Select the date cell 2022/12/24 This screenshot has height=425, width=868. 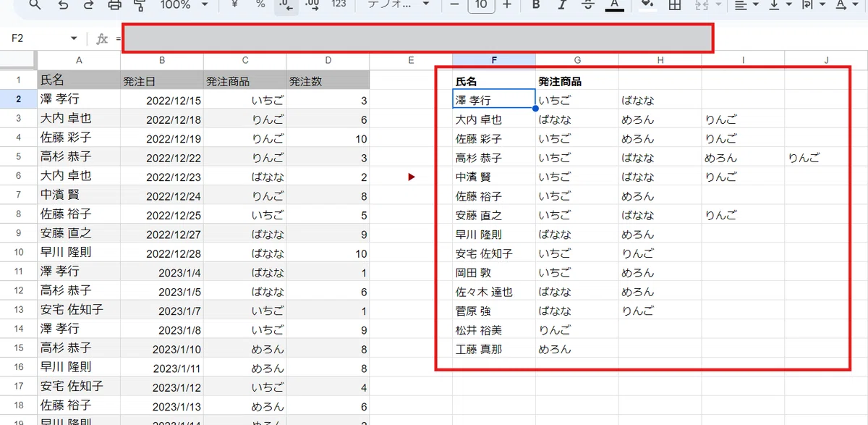pos(162,195)
